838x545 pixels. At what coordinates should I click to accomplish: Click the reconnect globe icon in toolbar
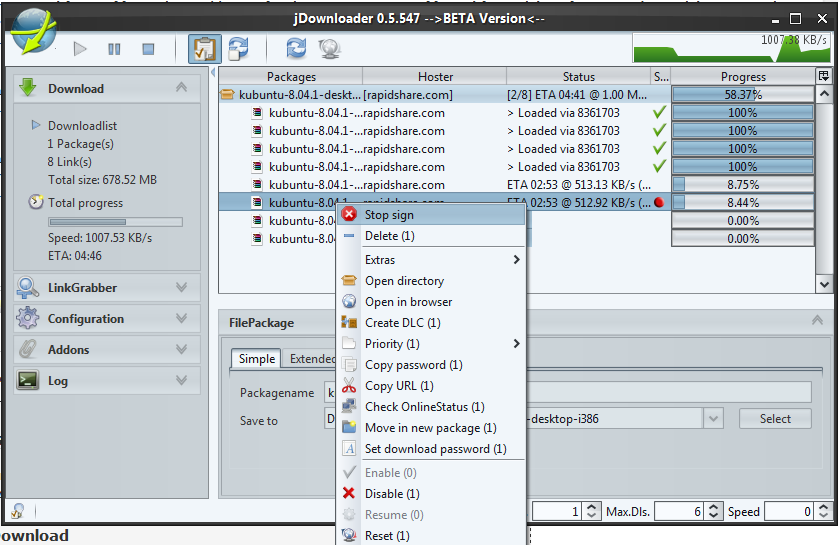[x=328, y=48]
